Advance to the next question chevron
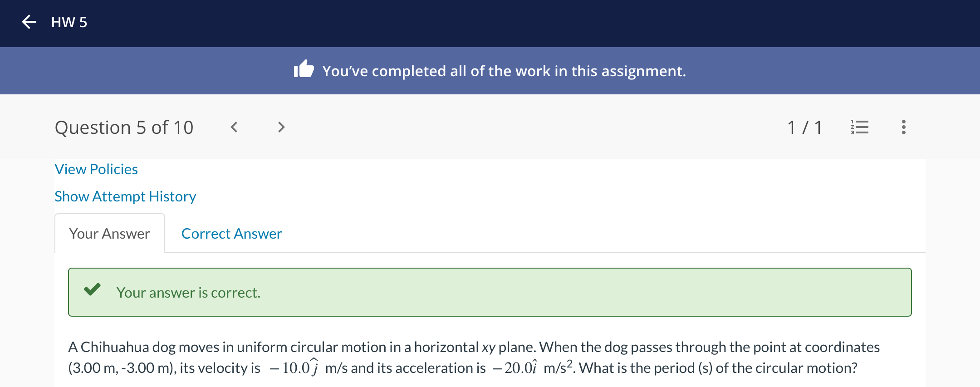 coord(281,127)
